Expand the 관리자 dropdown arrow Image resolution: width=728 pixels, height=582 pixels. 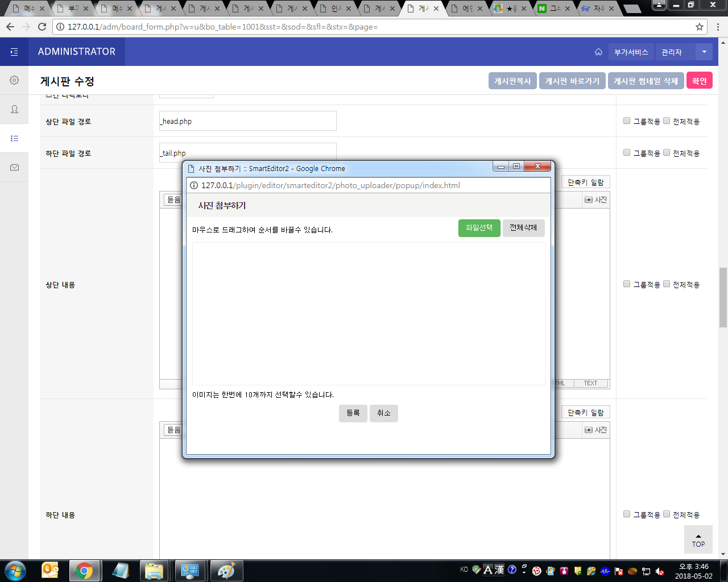[x=704, y=52]
